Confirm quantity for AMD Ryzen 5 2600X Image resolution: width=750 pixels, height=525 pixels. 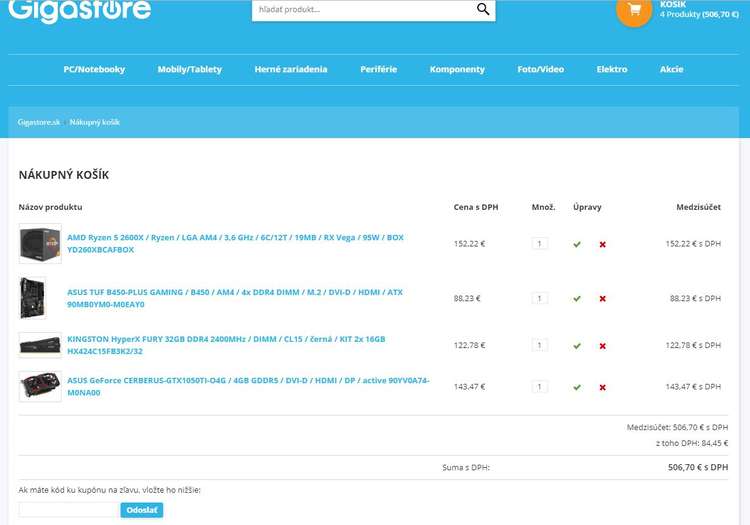577,244
